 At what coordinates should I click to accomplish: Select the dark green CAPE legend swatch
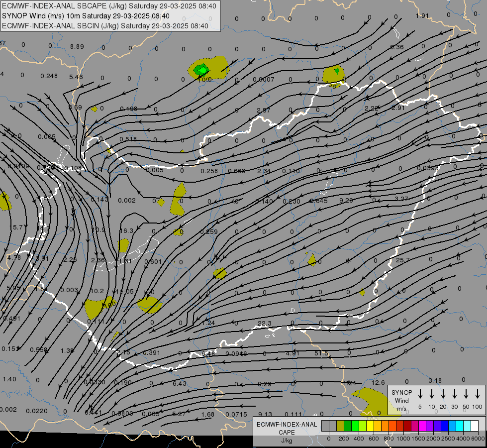point(348,426)
